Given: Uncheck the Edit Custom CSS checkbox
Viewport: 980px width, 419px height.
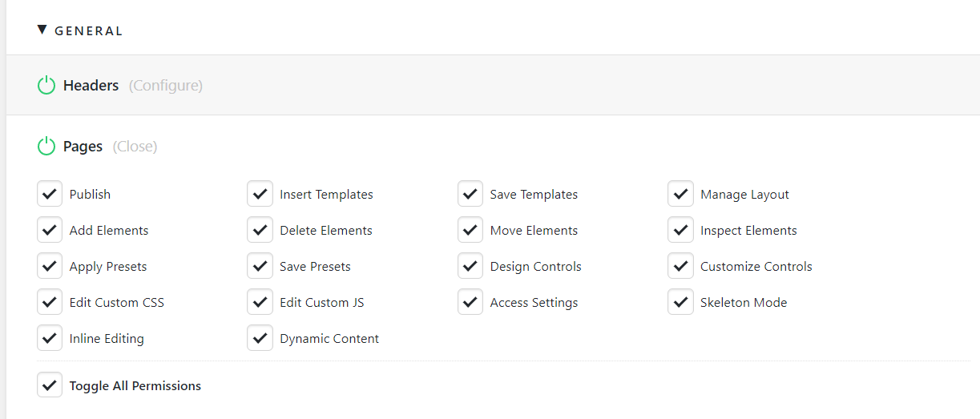Looking at the screenshot, I should [x=50, y=302].
